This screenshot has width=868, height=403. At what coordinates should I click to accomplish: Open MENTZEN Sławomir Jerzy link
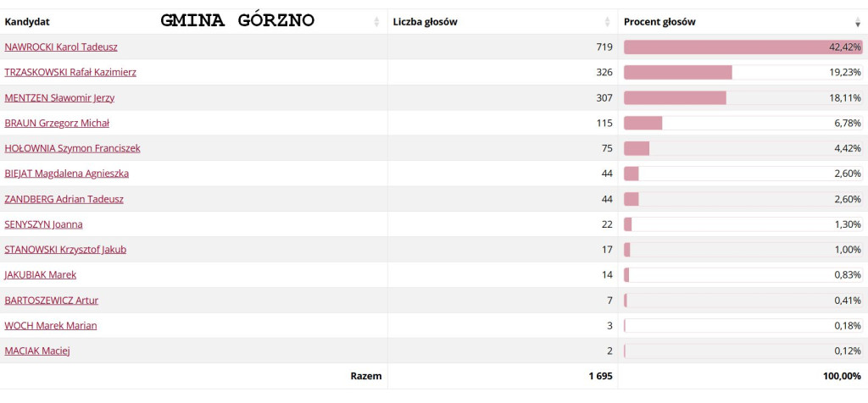click(x=60, y=98)
